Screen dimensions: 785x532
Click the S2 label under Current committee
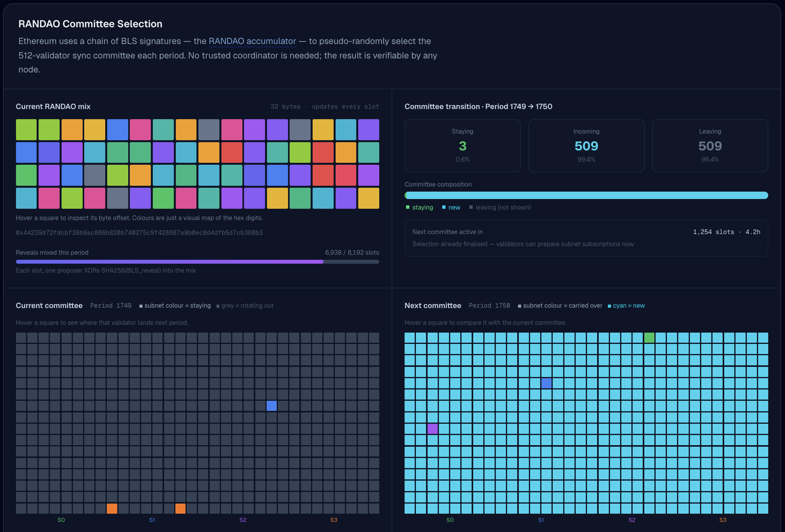243,520
